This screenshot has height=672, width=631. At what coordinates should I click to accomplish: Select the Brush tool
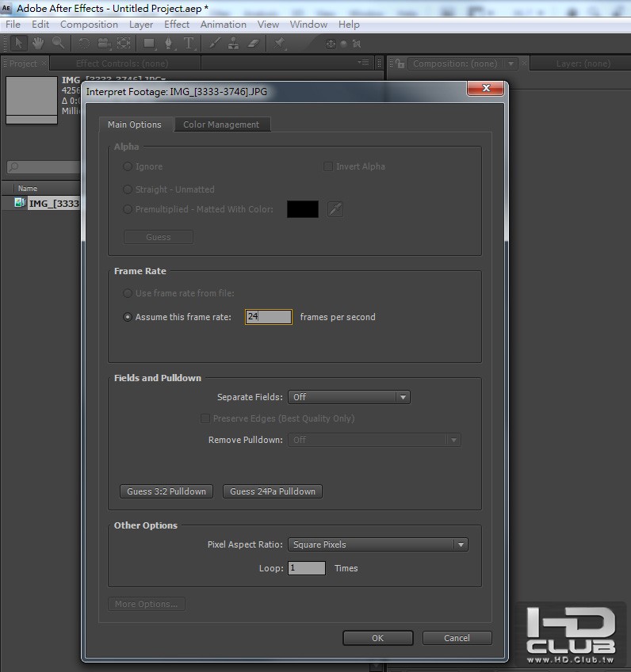(214, 44)
